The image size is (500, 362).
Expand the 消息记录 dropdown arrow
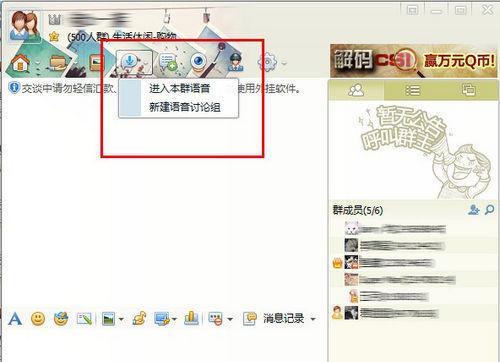click(x=313, y=319)
